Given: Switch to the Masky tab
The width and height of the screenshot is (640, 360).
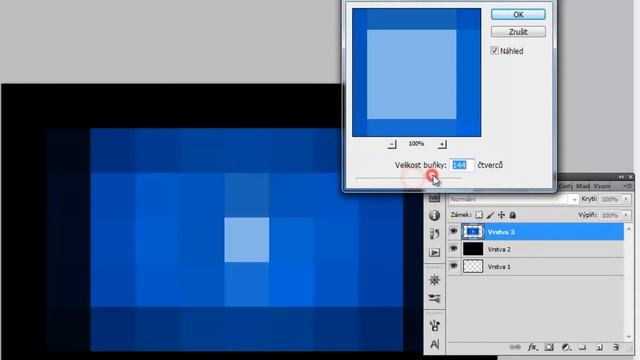Looking at the screenshot, I should (583, 186).
